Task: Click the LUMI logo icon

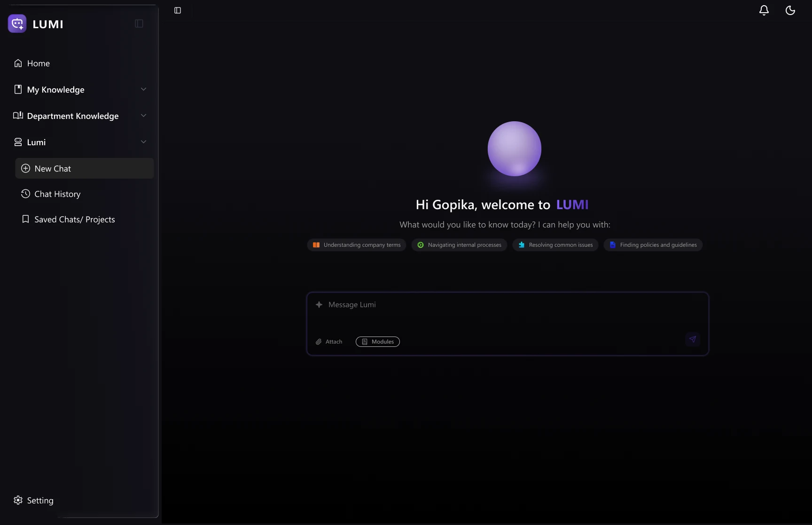Action: [17, 24]
